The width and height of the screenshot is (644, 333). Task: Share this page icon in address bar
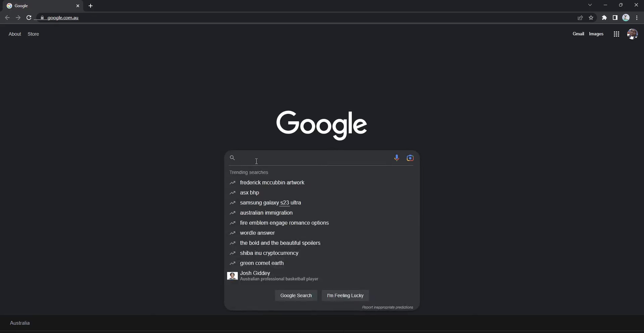pos(580,18)
